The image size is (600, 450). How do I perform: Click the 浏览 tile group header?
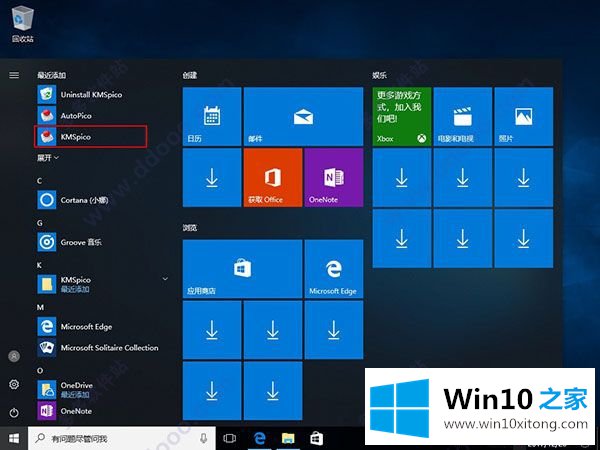[190, 228]
